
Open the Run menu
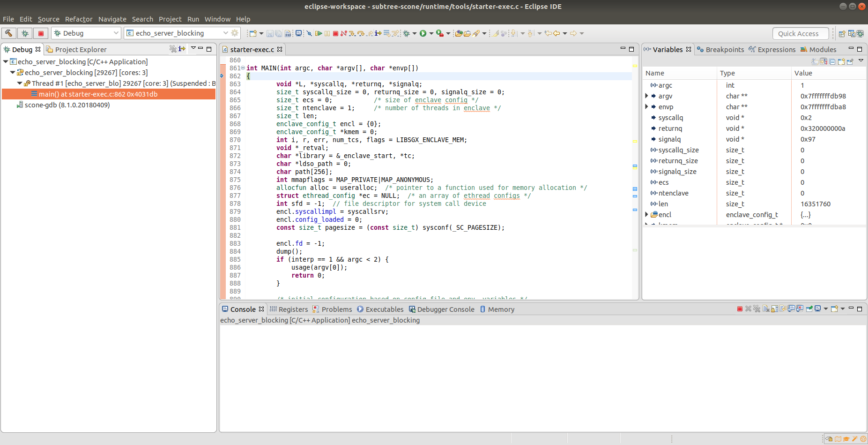pyautogui.click(x=193, y=19)
